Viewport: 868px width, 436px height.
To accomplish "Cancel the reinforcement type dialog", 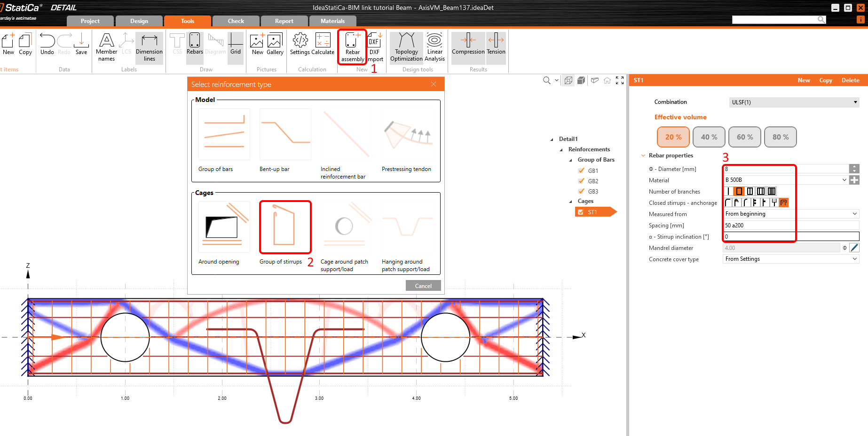I will click(423, 286).
